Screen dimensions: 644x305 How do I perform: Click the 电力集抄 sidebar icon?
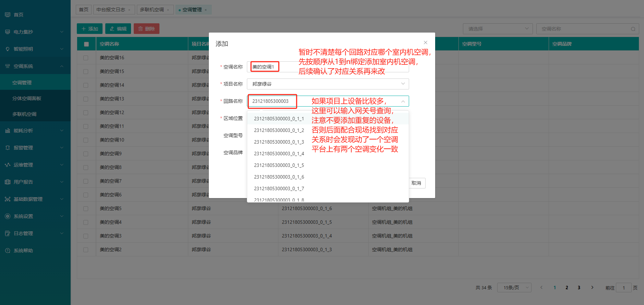click(8, 32)
